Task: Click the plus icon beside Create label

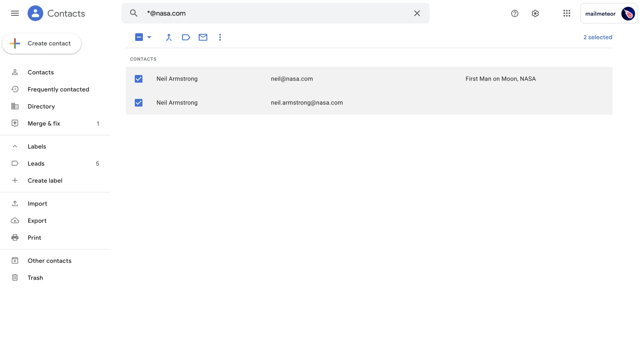Action: tap(15, 180)
